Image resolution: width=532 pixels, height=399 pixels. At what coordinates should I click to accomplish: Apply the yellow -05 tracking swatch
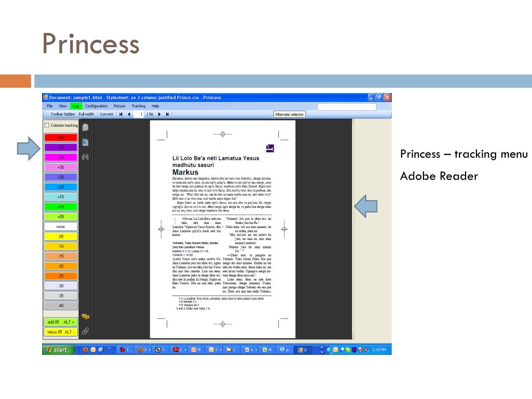(x=61, y=236)
